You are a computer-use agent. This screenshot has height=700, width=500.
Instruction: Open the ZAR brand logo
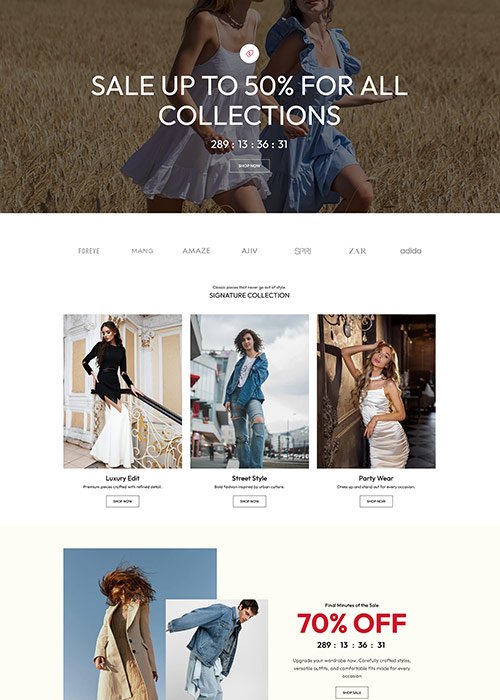357,251
